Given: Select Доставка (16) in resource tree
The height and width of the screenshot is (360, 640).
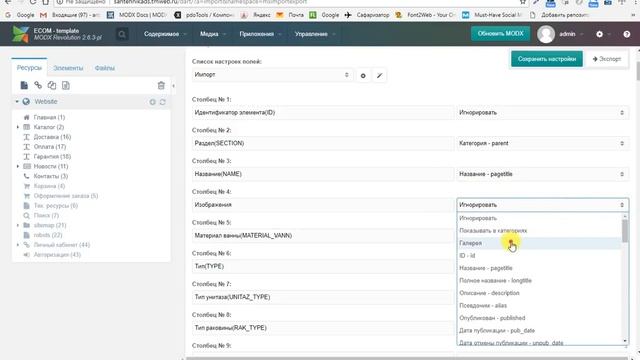Looking at the screenshot, I should pyautogui.click(x=52, y=137).
